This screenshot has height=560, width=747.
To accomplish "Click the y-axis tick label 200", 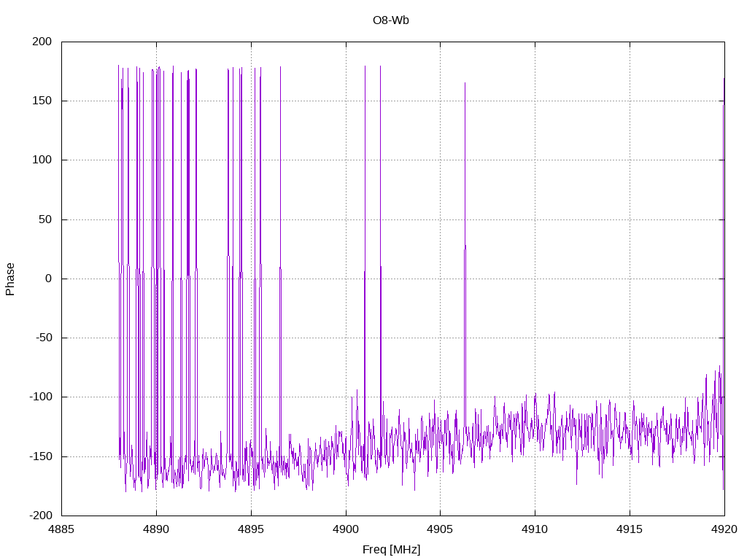I will (42, 42).
